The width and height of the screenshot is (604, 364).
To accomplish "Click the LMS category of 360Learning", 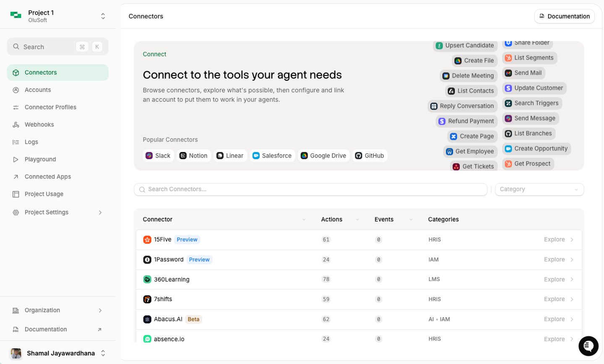I will 434,279.
